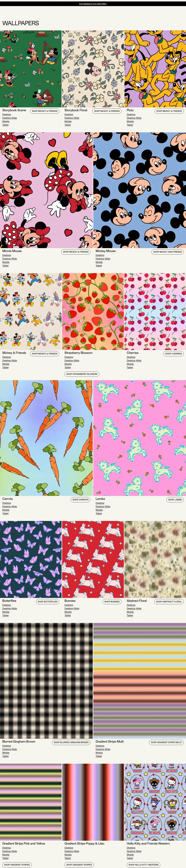Screen dimensions: 186x868
Task: Download Strawberry Blossom Desktop wallpaper
Action: tap(69, 357)
